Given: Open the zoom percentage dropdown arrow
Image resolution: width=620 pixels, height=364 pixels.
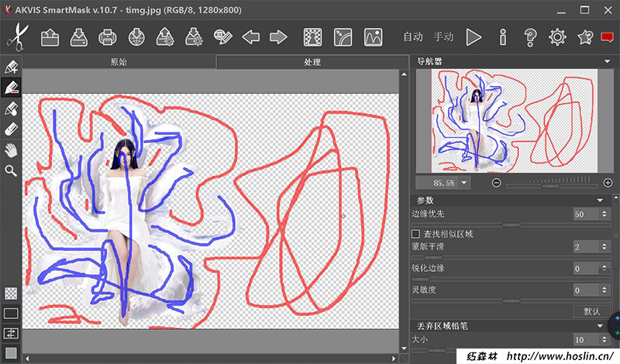Looking at the screenshot, I should [x=463, y=183].
